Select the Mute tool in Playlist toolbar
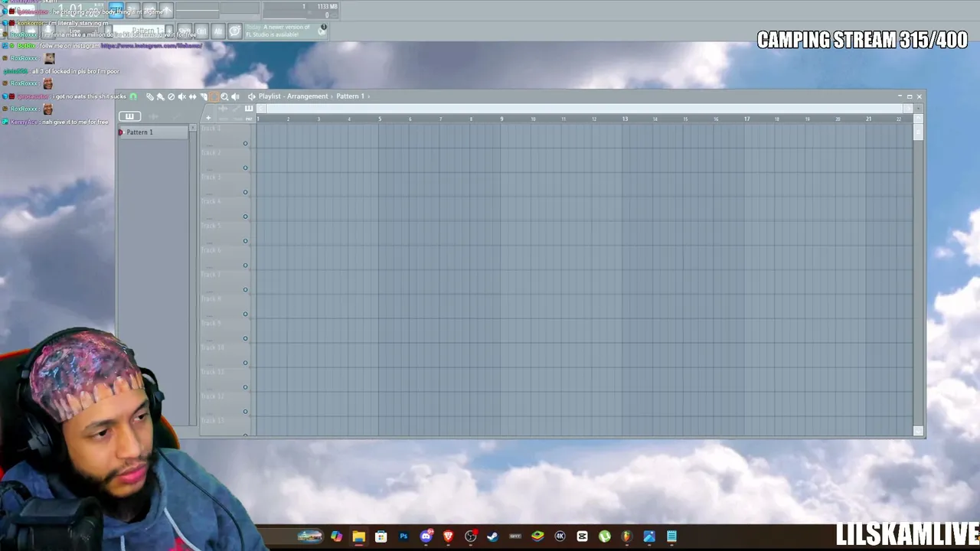The image size is (980, 551). 182,96
